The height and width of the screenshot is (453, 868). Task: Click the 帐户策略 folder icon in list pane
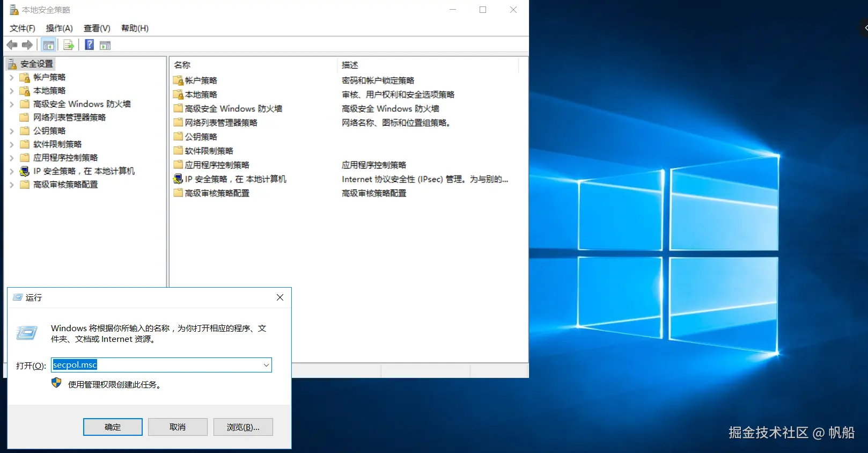[178, 81]
